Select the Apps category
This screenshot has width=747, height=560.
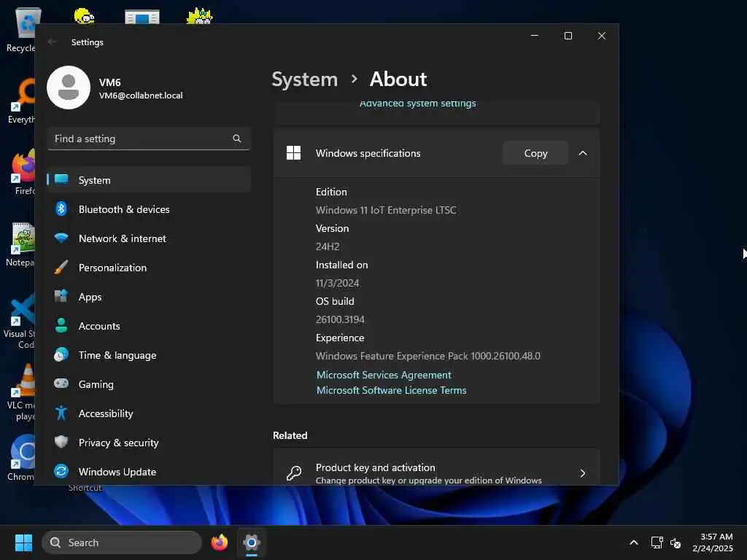149,297
